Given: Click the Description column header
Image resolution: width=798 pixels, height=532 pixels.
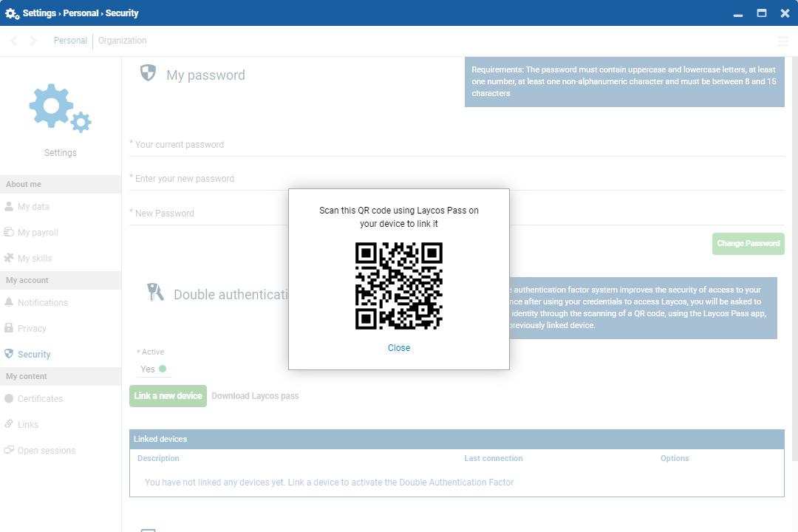Looking at the screenshot, I should click(x=158, y=458).
